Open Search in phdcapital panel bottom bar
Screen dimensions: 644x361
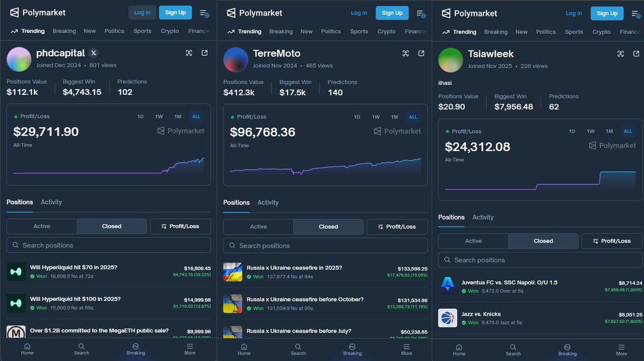[81, 349]
